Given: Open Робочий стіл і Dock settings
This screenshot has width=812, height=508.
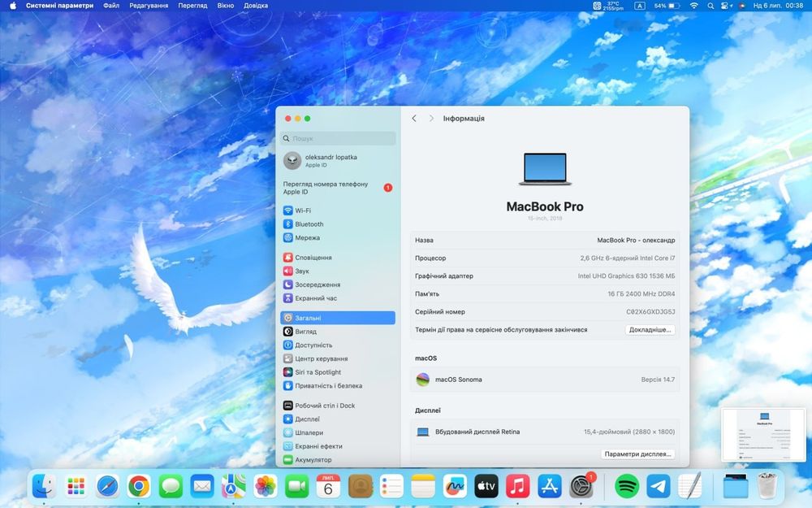Looking at the screenshot, I should click(338, 406).
